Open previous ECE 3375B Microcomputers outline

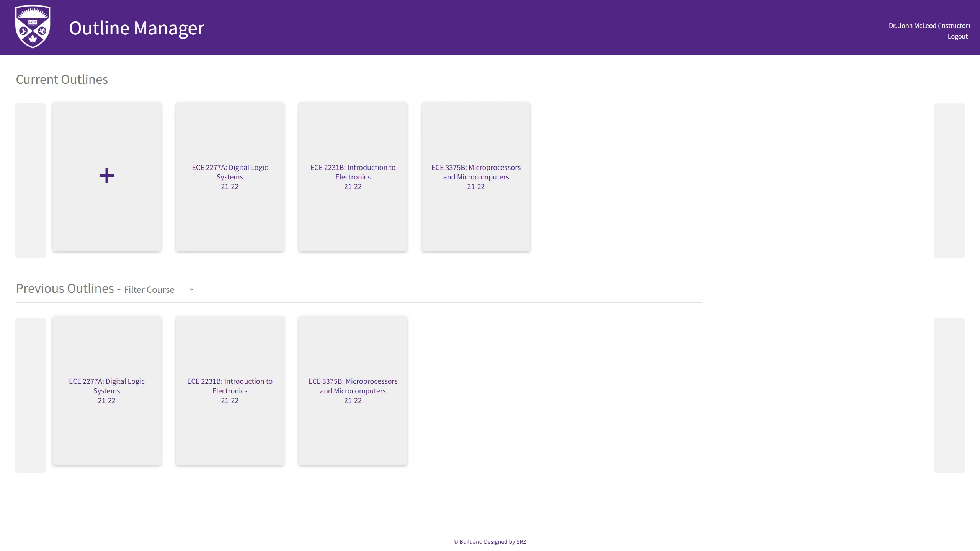tap(353, 391)
